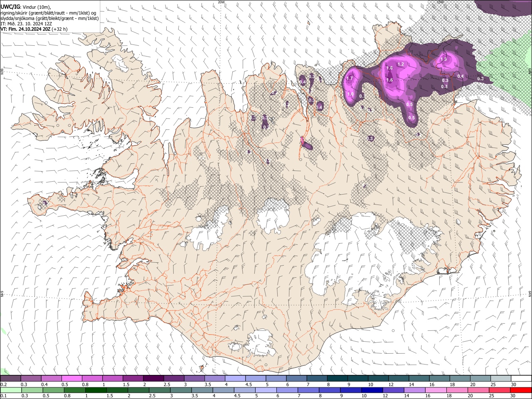Select pale grey snow swatch between 25 and 30
This screenshot has height=399, width=532.
coord(500,379)
